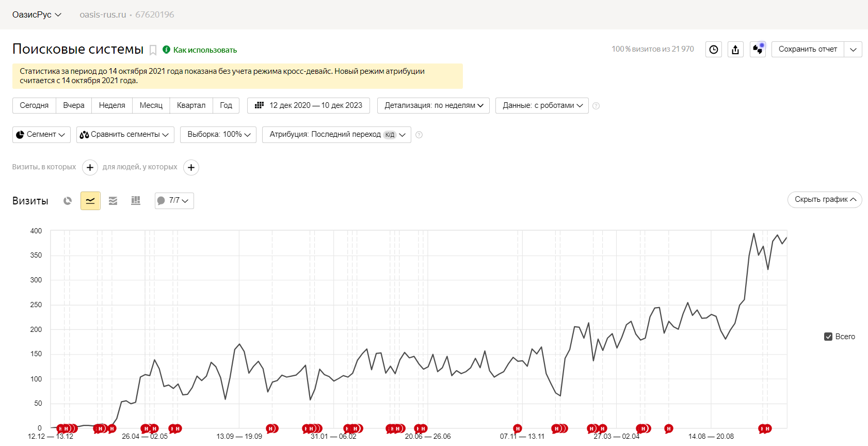The image size is (868, 446).
Task: Click the green info icon beside Как использовать
Action: (166, 50)
